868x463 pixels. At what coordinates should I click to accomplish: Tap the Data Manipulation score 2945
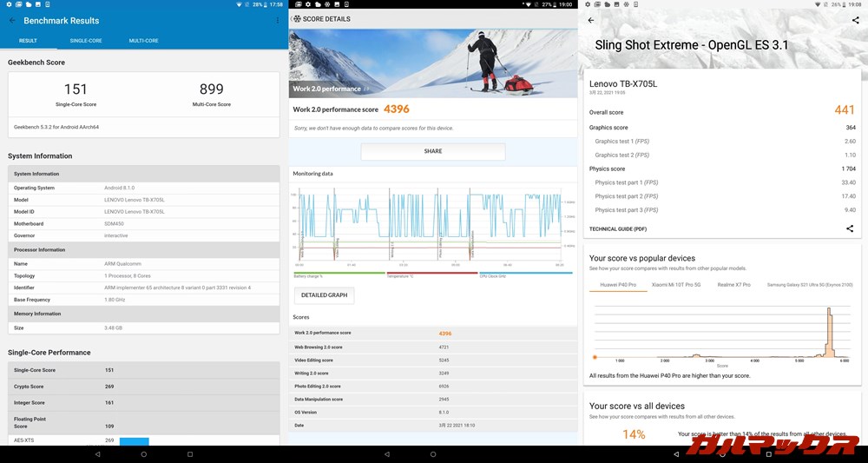[444, 400]
